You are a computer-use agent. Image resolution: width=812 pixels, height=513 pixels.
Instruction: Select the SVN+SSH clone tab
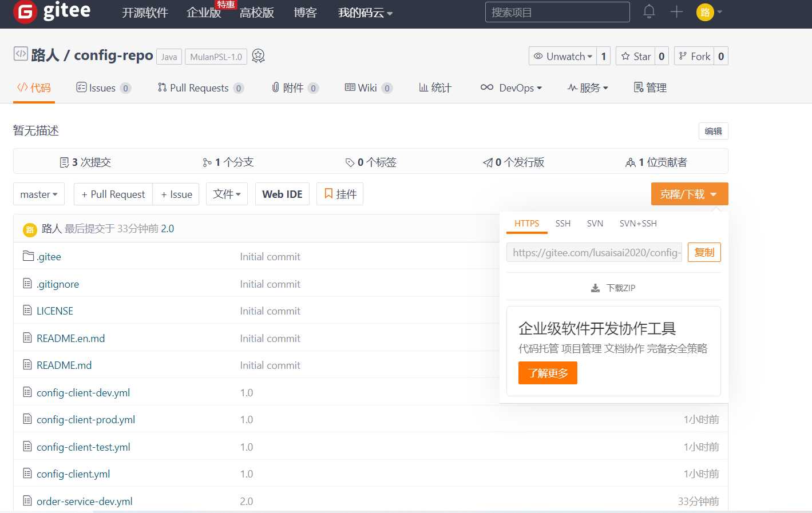(x=638, y=224)
